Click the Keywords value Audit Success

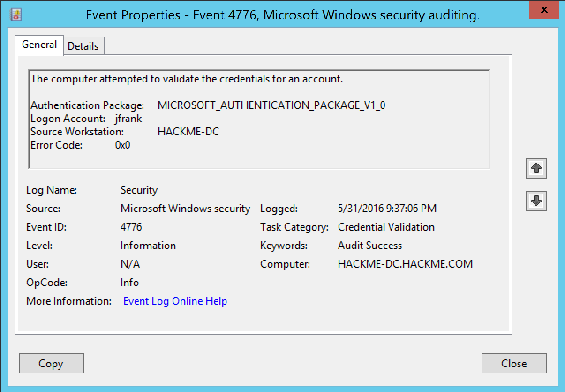tap(370, 246)
